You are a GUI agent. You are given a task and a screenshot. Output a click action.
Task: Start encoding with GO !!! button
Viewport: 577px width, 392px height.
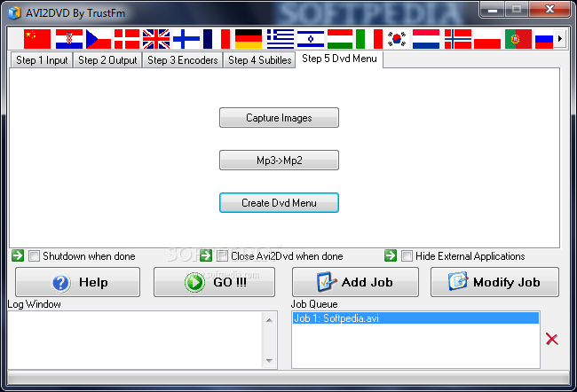pos(214,282)
